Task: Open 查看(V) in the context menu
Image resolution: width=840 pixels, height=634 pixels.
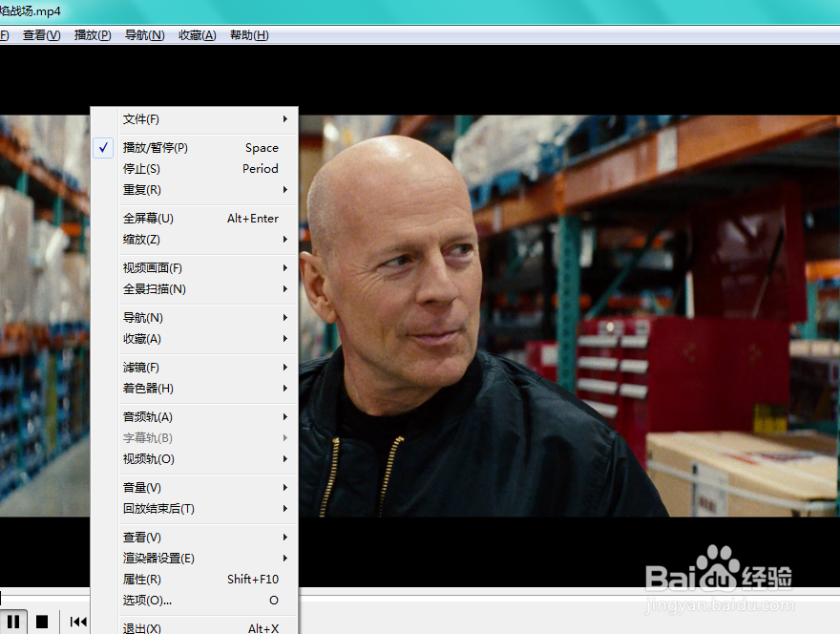Action: click(194, 537)
